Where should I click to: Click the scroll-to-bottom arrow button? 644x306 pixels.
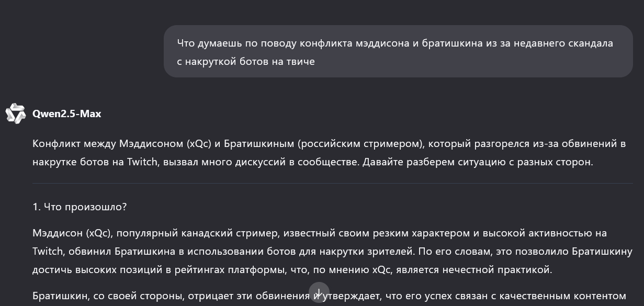point(319,292)
